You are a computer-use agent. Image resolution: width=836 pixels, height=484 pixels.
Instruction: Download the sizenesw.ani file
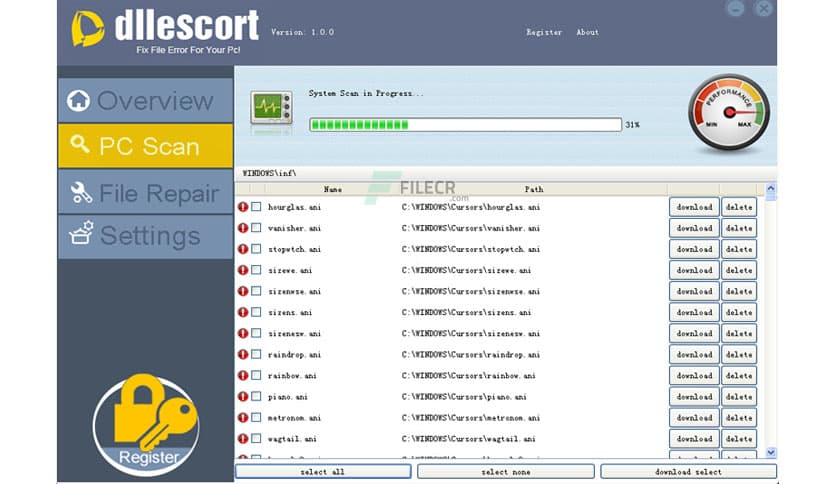click(694, 333)
